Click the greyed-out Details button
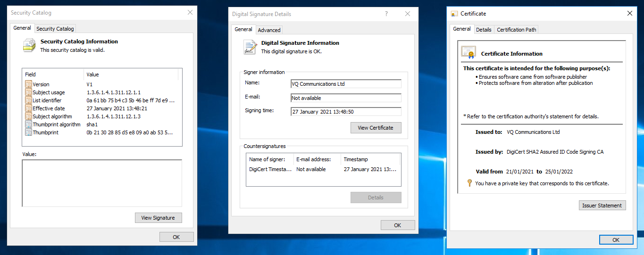The image size is (644, 255). (376, 197)
